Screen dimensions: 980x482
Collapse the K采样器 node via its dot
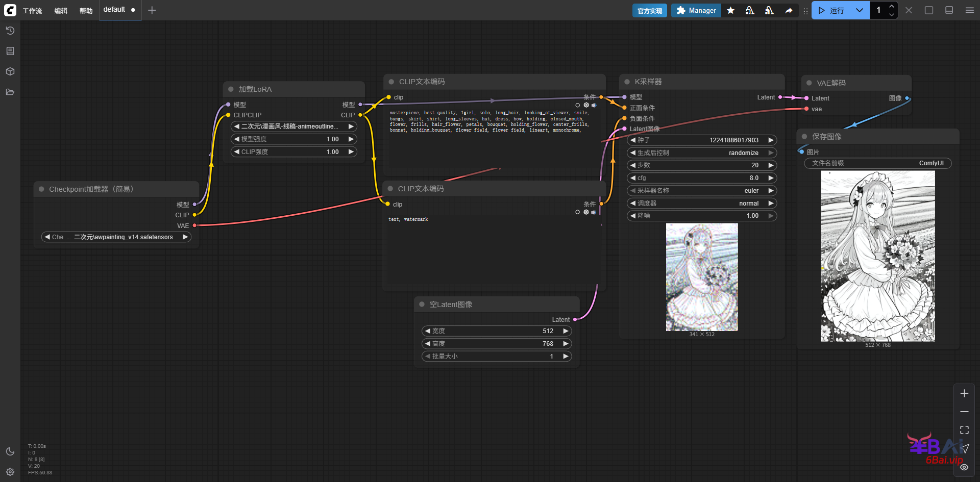(627, 82)
